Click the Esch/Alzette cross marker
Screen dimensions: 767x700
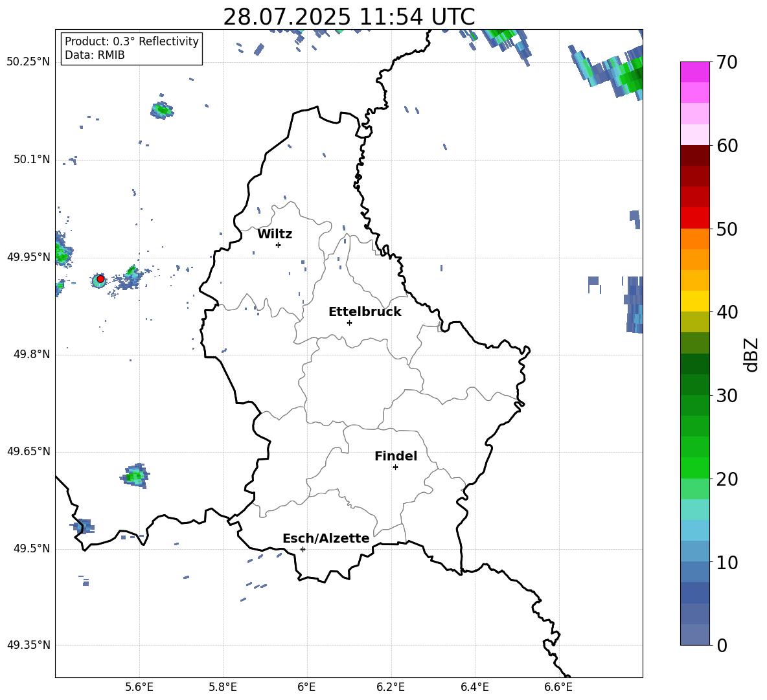click(x=303, y=549)
